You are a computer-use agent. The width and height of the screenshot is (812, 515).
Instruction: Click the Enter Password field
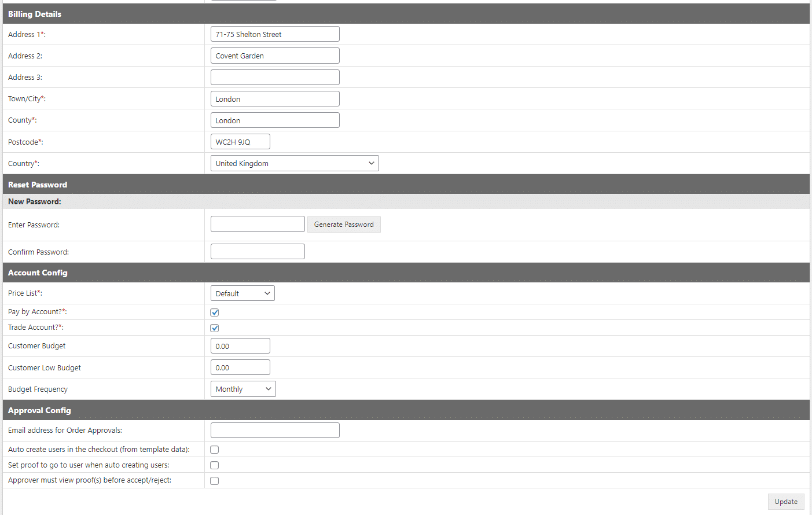[258, 225]
